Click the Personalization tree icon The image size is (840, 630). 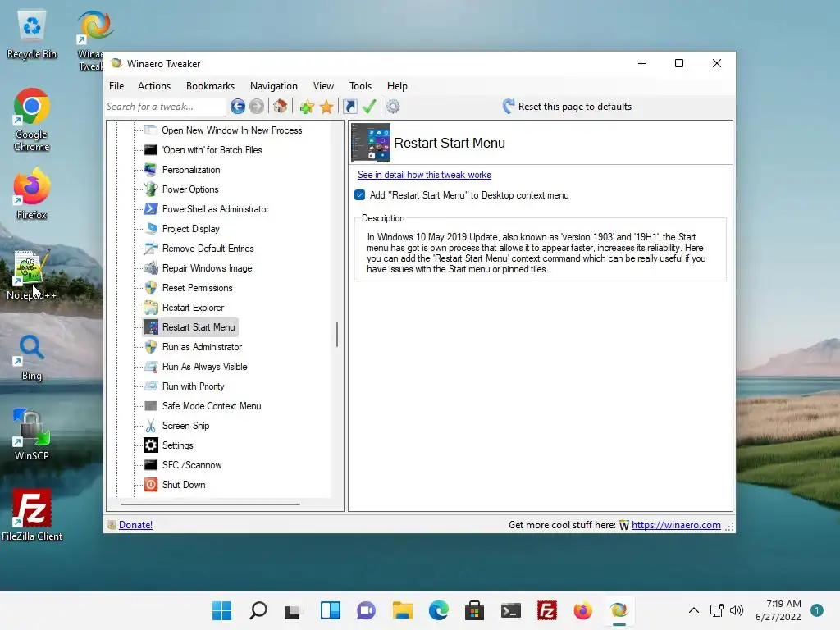(151, 170)
